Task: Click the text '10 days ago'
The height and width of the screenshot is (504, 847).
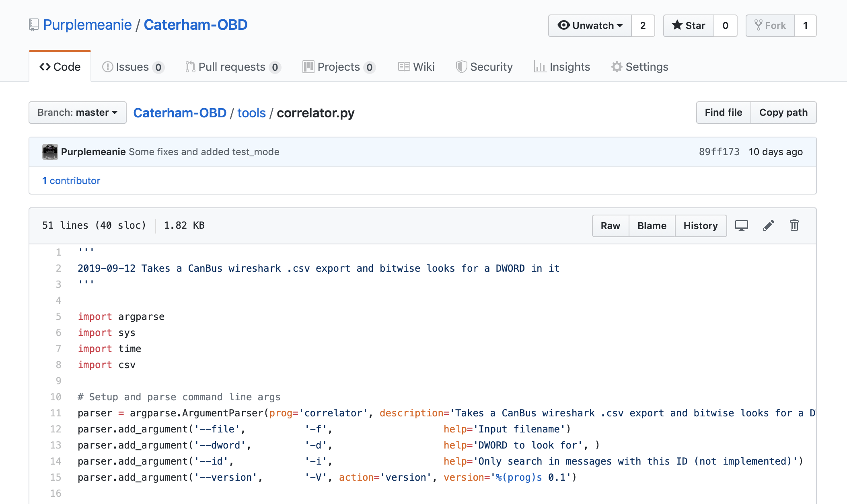Action: pyautogui.click(x=775, y=152)
